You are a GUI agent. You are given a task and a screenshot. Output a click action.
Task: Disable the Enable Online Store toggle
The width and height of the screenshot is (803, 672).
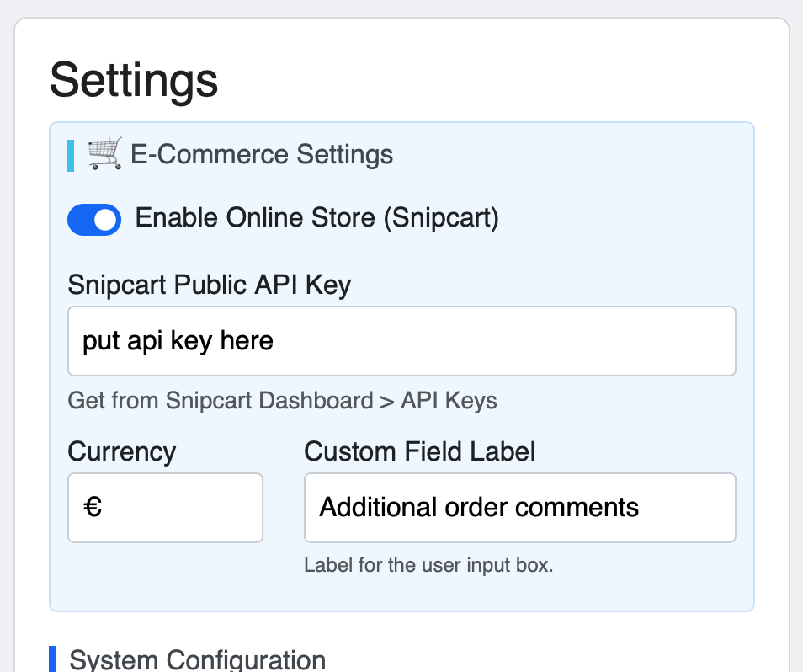click(x=94, y=219)
